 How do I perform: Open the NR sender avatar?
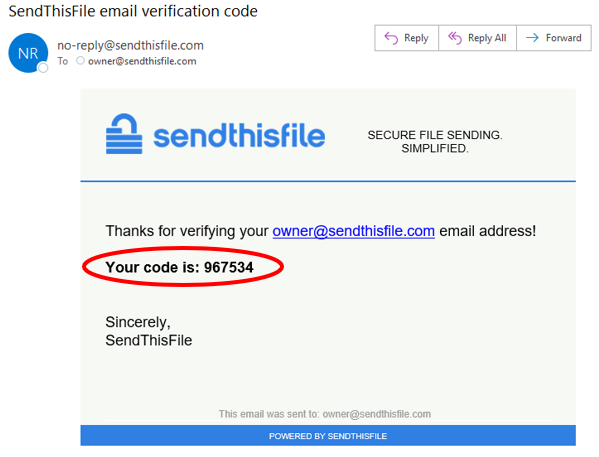coord(28,53)
